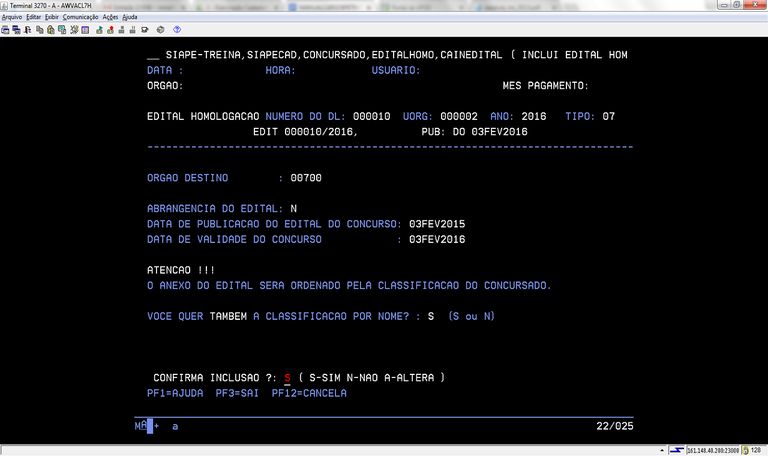Open the Arquivo menu
Viewport: 768px width, 456px height.
pos(12,17)
